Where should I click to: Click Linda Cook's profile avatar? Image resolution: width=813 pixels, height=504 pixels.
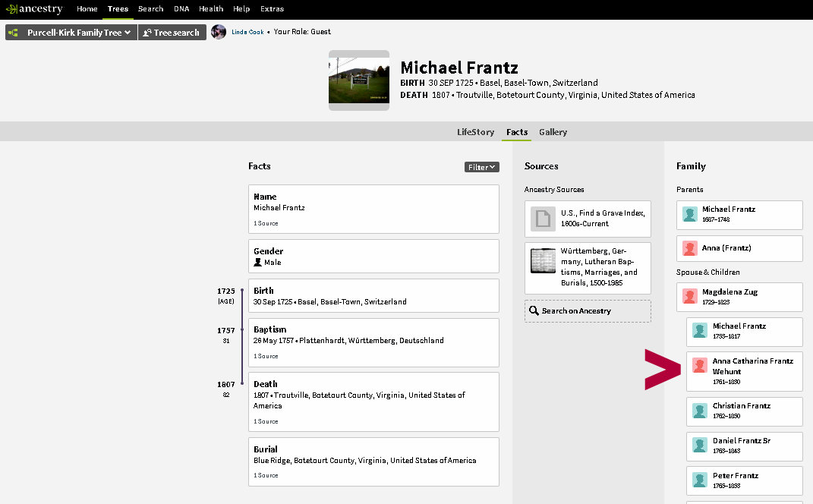tap(219, 32)
